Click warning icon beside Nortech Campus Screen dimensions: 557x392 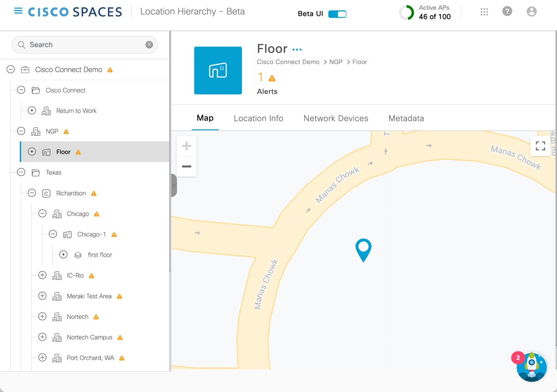pyautogui.click(x=120, y=338)
